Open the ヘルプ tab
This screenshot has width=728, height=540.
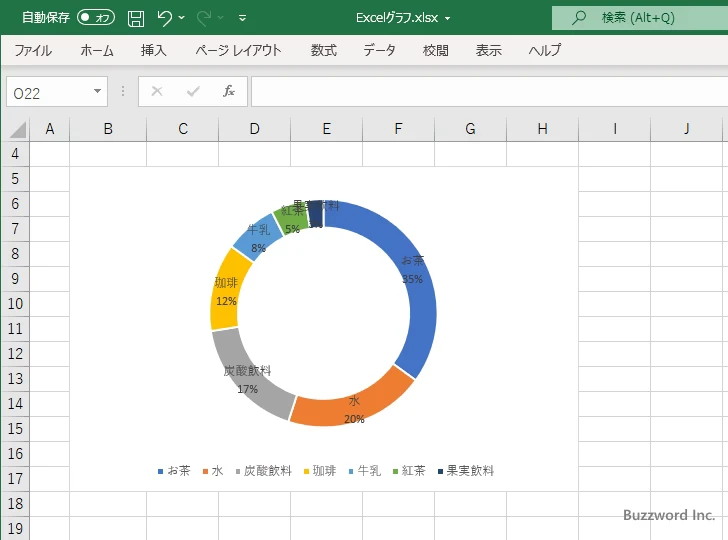tap(545, 50)
